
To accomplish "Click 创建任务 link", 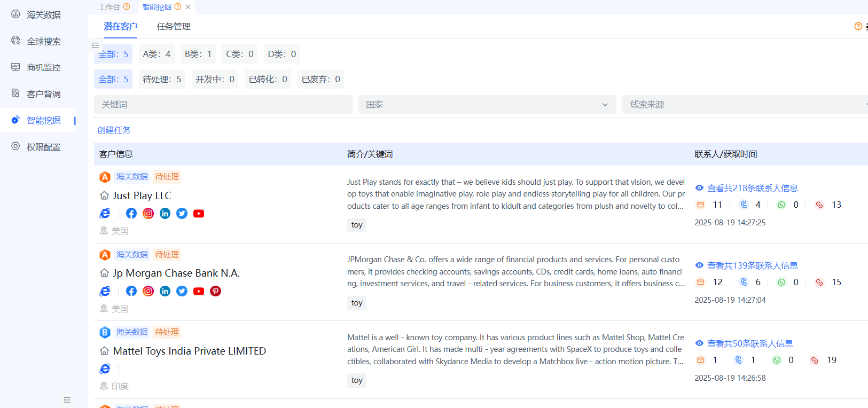I will click(114, 130).
